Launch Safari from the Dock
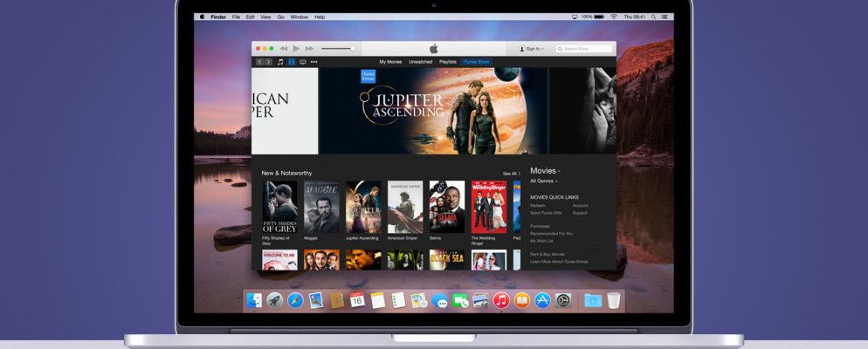 296,300
